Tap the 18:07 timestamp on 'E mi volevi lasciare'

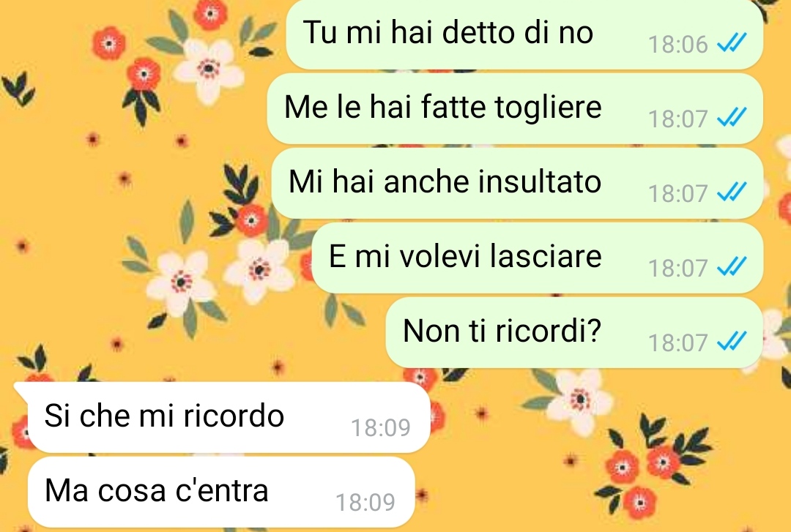pyautogui.click(x=678, y=268)
